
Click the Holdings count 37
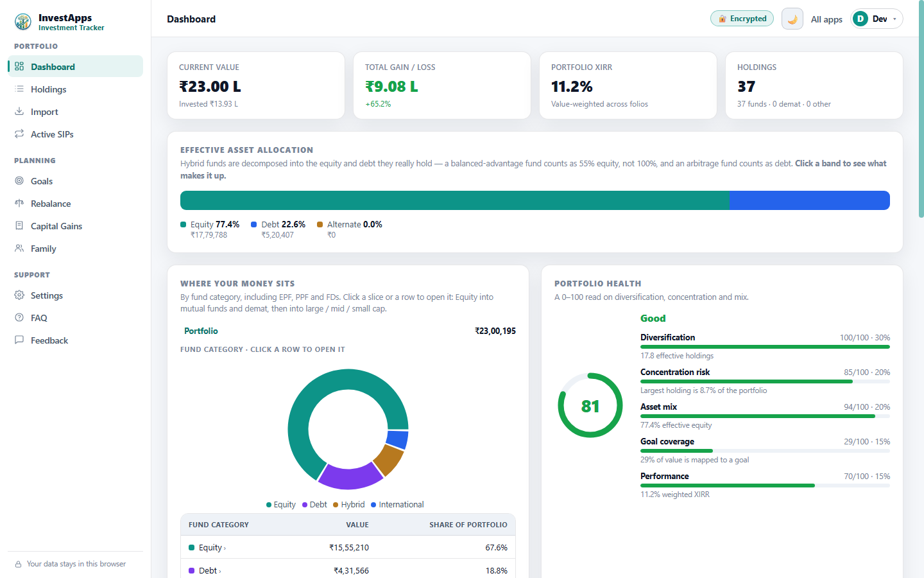point(746,86)
